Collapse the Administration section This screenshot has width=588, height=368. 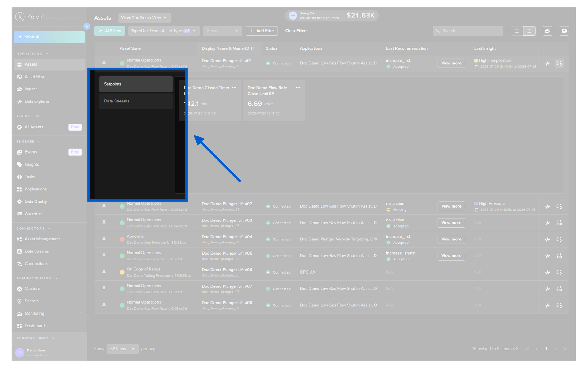tap(37, 278)
